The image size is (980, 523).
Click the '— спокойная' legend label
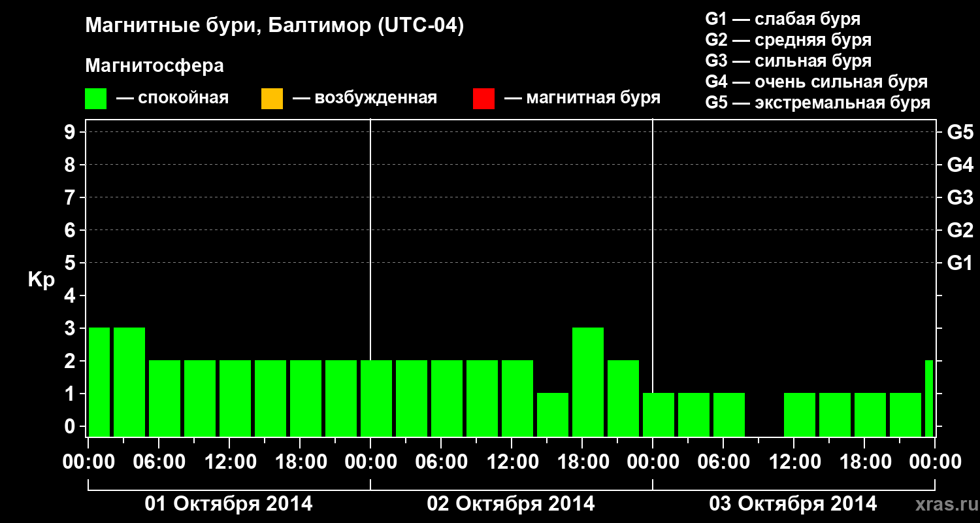(172, 99)
